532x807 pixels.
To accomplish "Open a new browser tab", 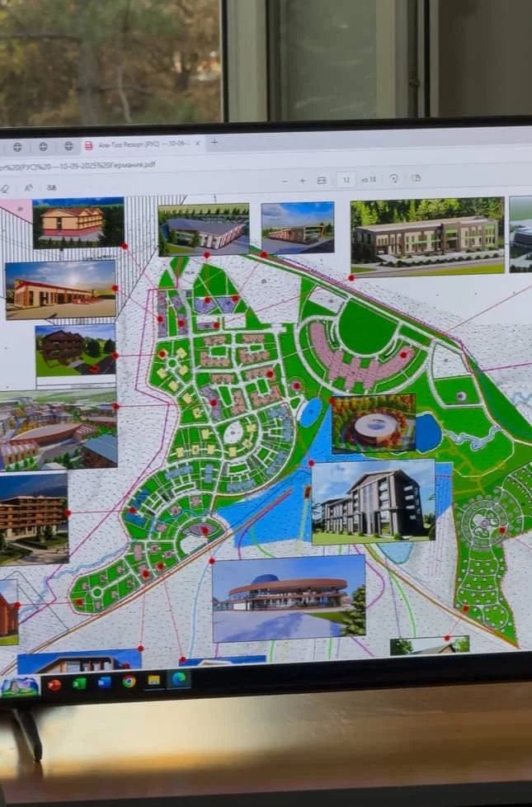I will pos(214,142).
